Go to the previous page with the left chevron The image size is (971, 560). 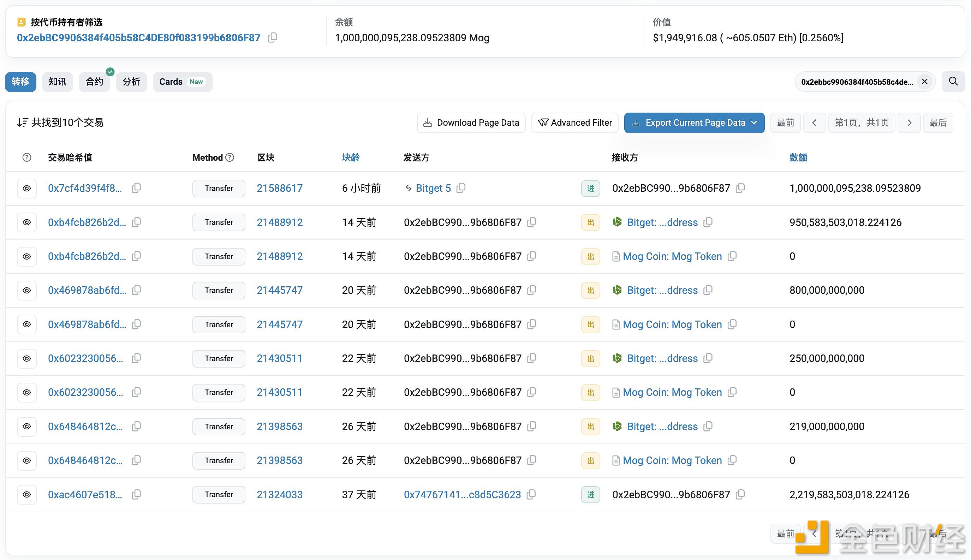[x=814, y=123]
